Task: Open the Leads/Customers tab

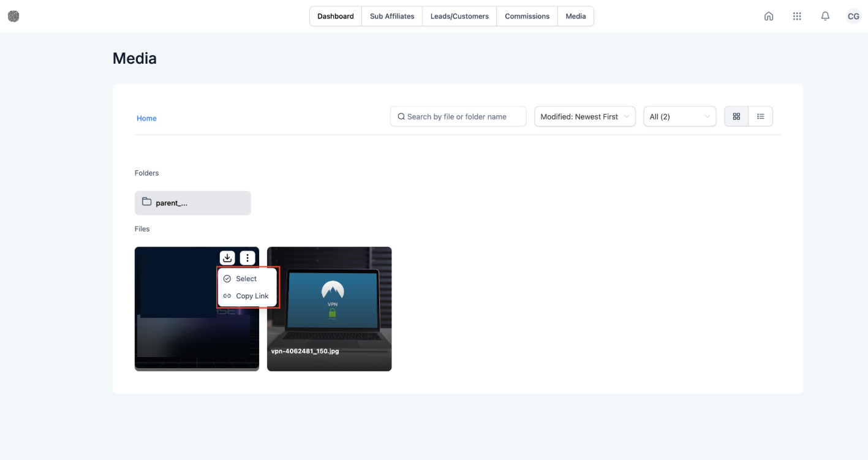Action: pyautogui.click(x=459, y=17)
